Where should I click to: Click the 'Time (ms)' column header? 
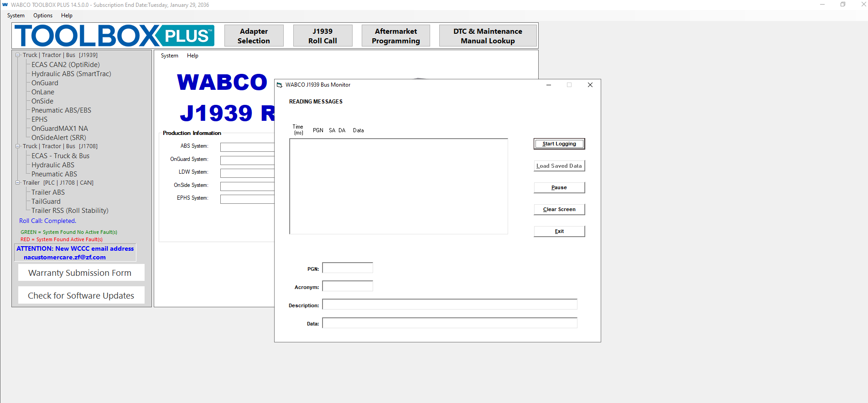(298, 130)
